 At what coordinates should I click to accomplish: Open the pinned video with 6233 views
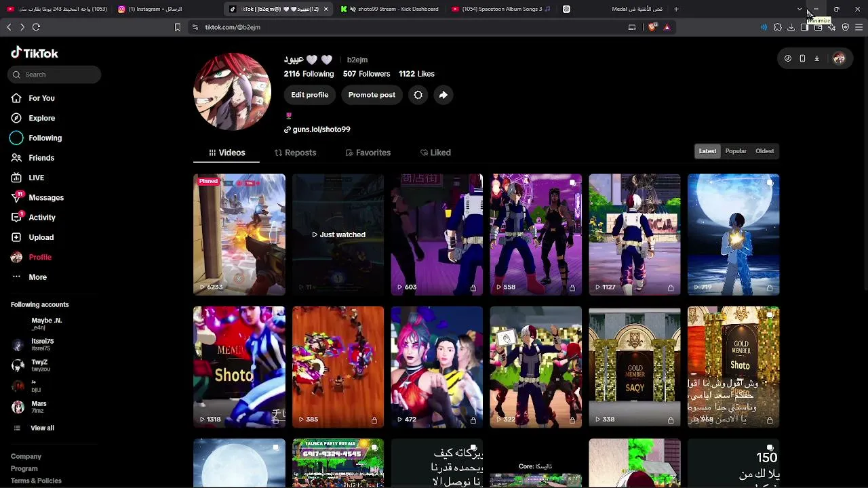239,235
